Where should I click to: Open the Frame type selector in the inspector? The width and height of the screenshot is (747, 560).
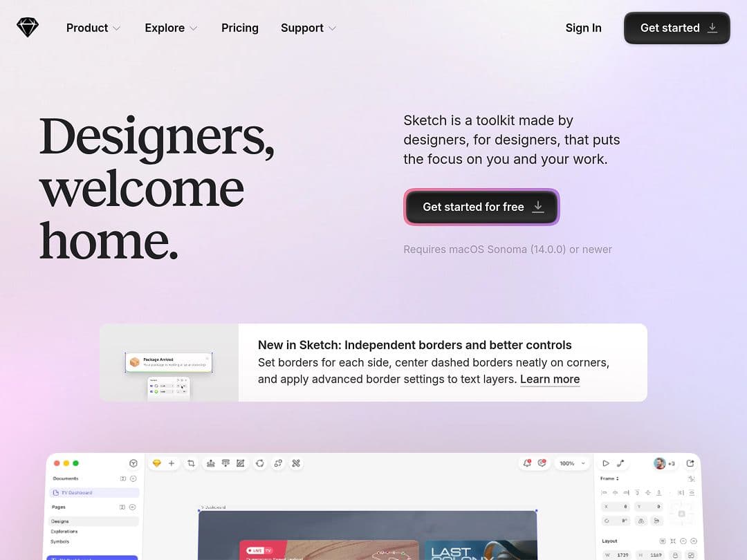(x=610, y=478)
